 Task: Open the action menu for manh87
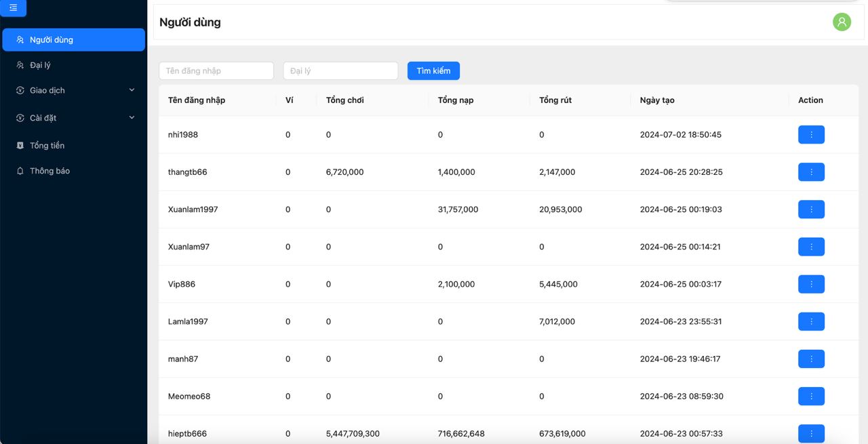pos(811,359)
